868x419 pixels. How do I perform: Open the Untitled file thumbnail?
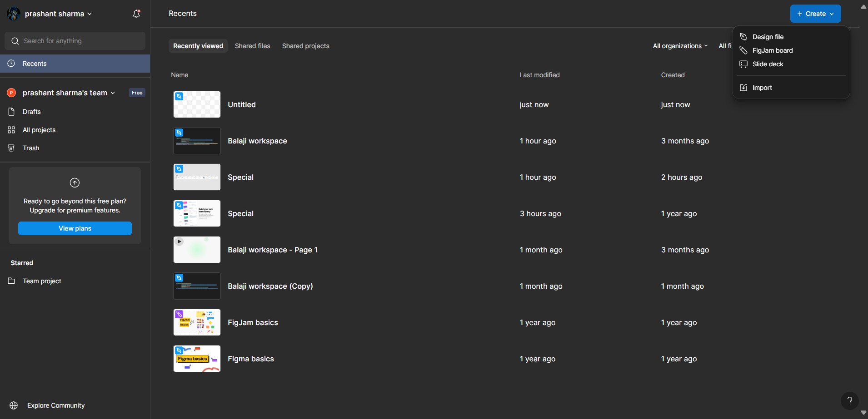coord(197,104)
